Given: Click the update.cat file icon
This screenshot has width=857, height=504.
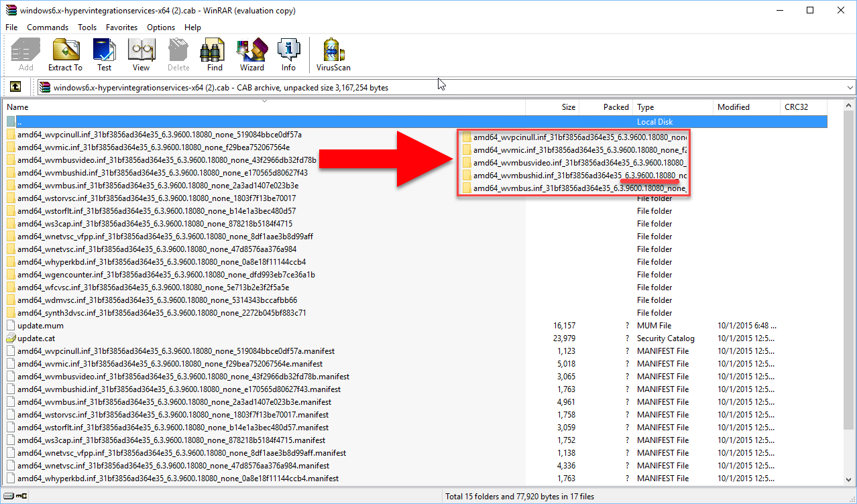Looking at the screenshot, I should [x=11, y=338].
